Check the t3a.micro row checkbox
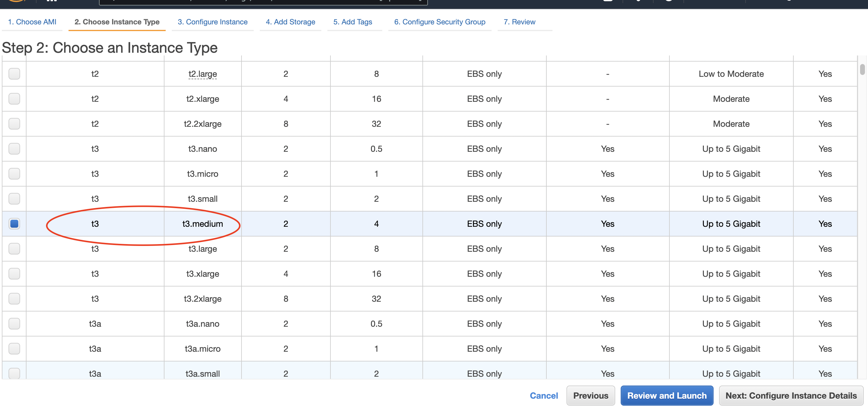This screenshot has height=409, width=868. [x=14, y=349]
